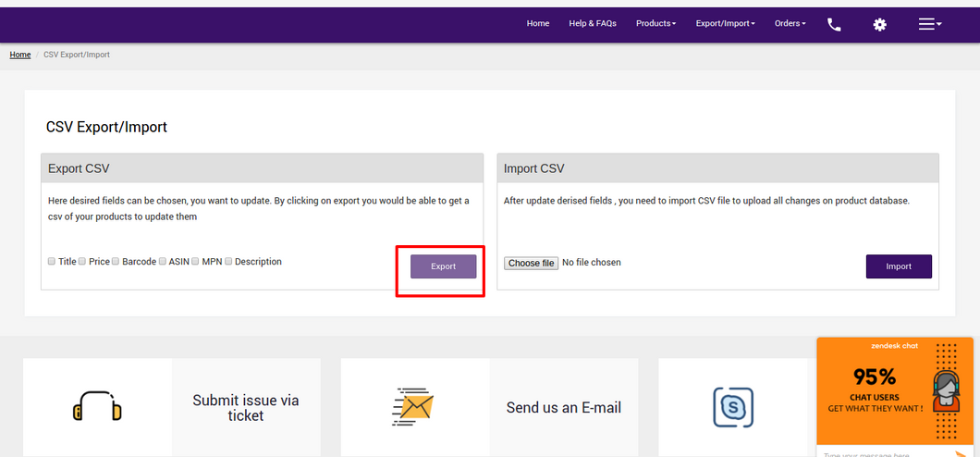Screen dimensions: 980x457
Task: Open the hamburger menu icon
Action: [929, 24]
